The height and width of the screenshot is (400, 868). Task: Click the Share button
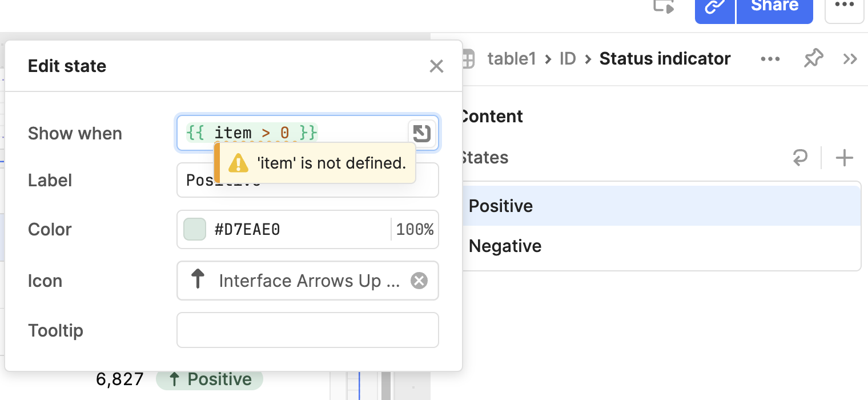tap(774, 7)
